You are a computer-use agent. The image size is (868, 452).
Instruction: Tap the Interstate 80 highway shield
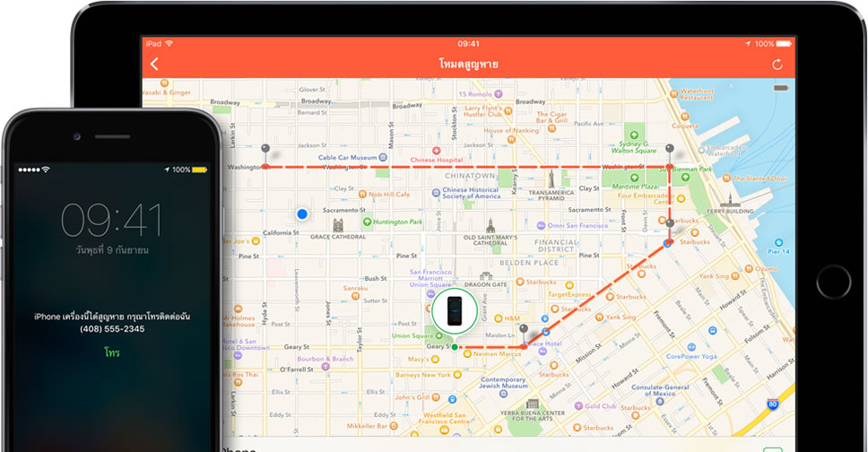click(773, 404)
